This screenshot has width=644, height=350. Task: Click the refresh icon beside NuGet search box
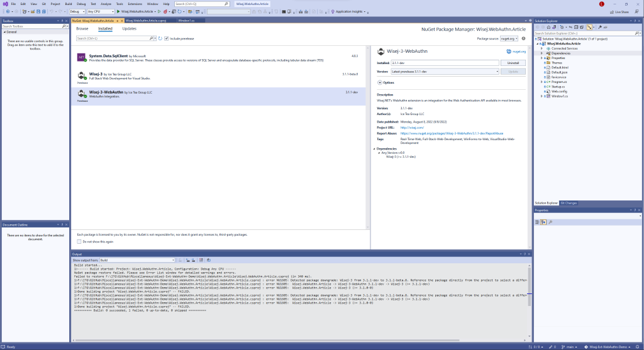point(160,38)
